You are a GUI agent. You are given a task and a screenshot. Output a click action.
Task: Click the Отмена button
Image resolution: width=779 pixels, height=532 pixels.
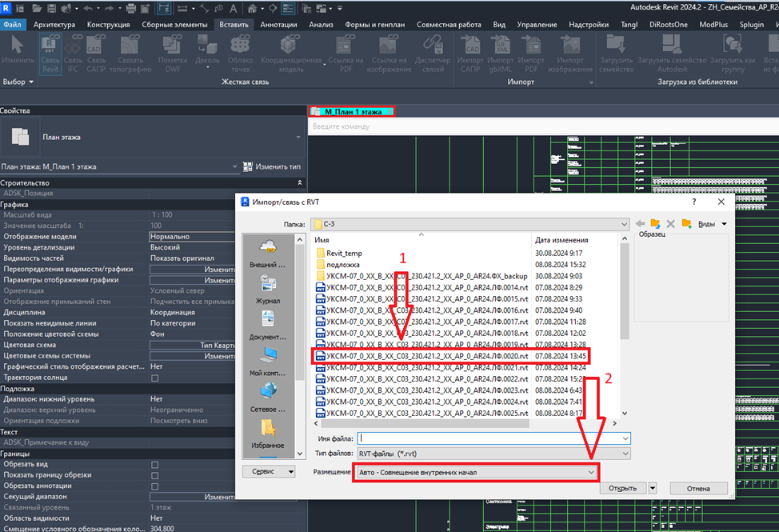click(x=698, y=488)
